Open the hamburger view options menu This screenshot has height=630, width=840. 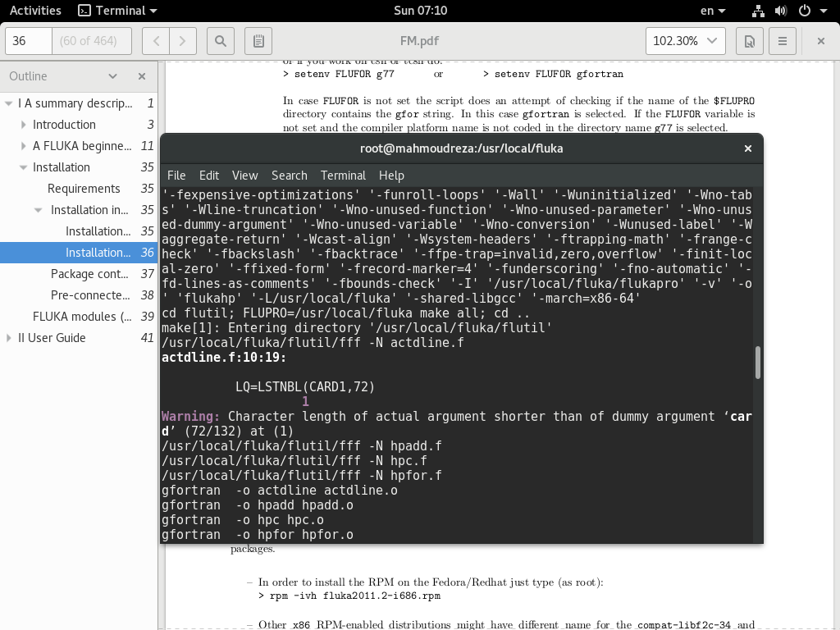click(x=782, y=41)
